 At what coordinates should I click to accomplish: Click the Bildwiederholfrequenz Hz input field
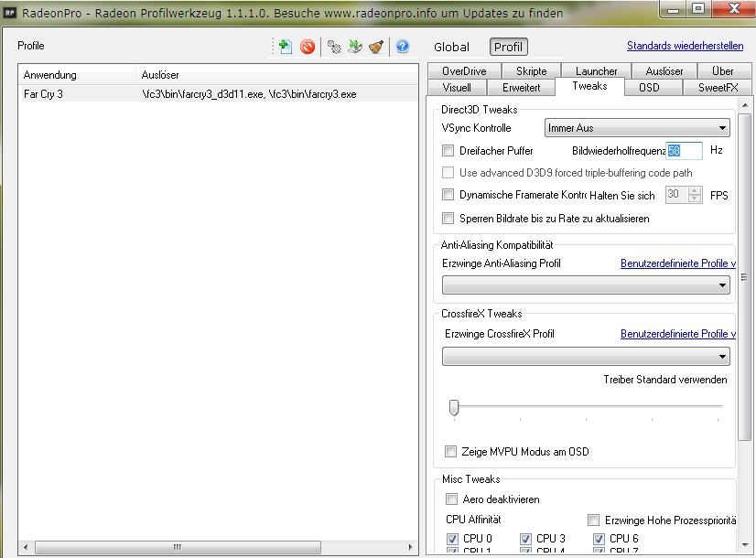(x=684, y=151)
